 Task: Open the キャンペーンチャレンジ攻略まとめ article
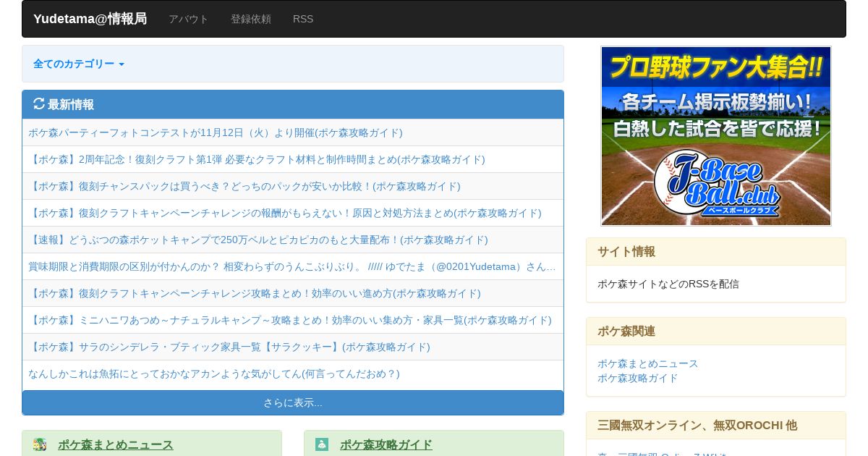[x=255, y=293]
